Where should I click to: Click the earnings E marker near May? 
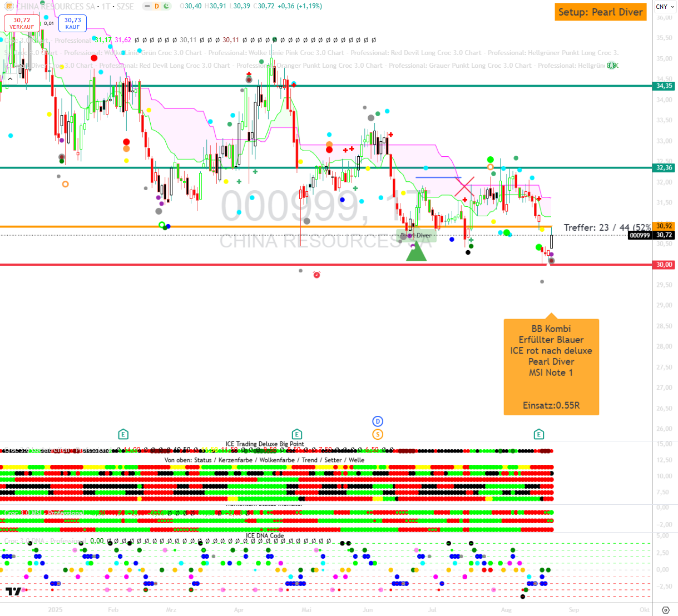[x=296, y=434]
